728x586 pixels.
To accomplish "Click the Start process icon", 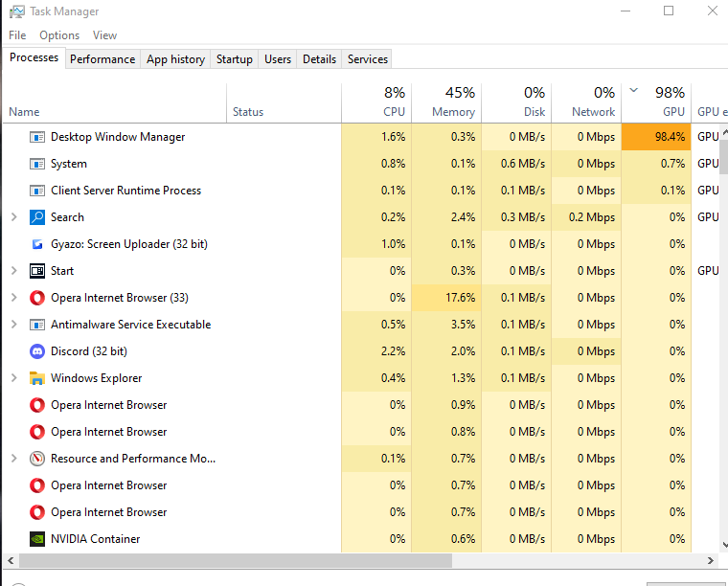I will [37, 271].
